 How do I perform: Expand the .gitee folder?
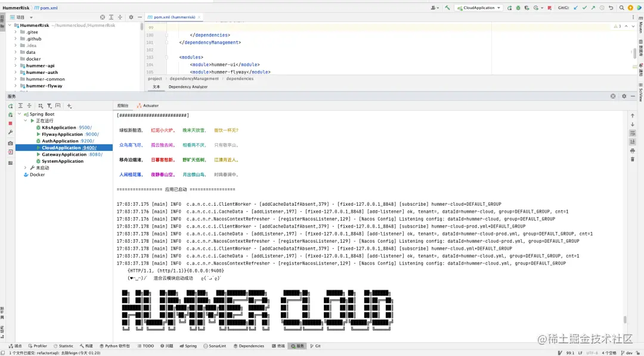tap(16, 32)
